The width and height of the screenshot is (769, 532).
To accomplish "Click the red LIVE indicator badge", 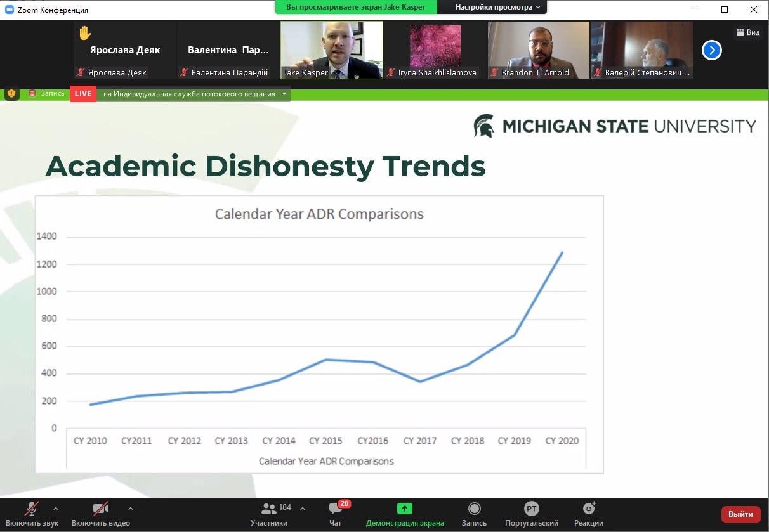I will click(83, 94).
